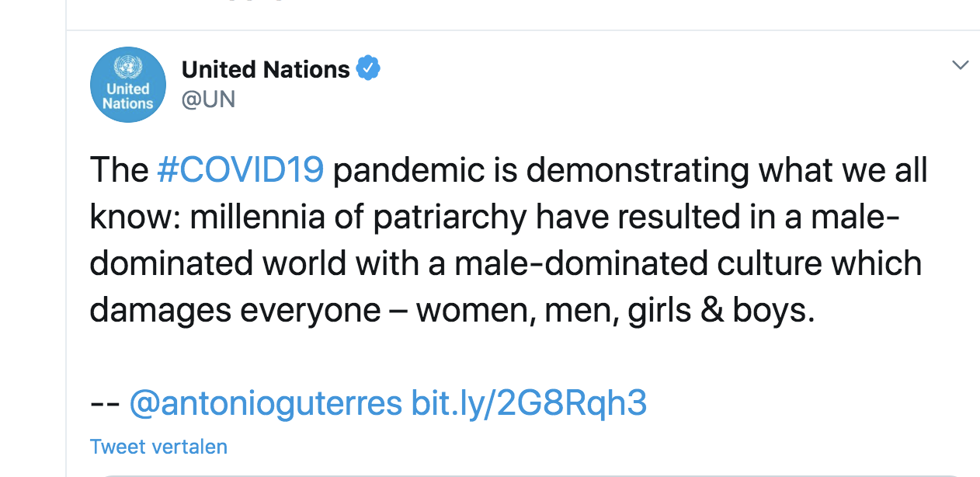Open the tweet options chevron menu

click(x=961, y=65)
